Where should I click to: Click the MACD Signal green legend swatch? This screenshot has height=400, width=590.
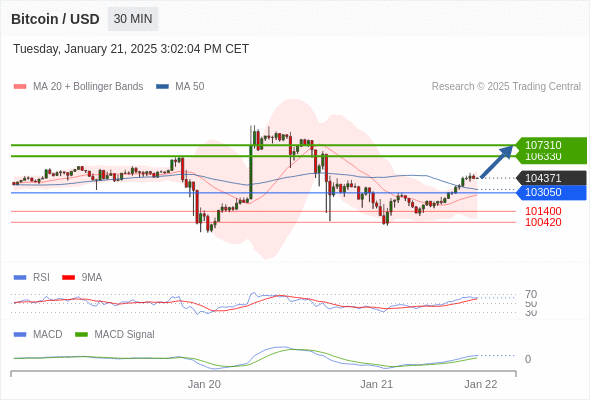click(81, 335)
